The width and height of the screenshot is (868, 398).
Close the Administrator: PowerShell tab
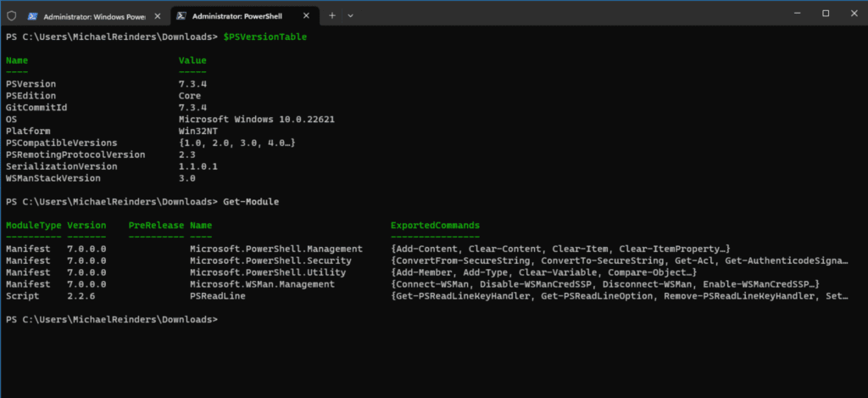(x=306, y=16)
